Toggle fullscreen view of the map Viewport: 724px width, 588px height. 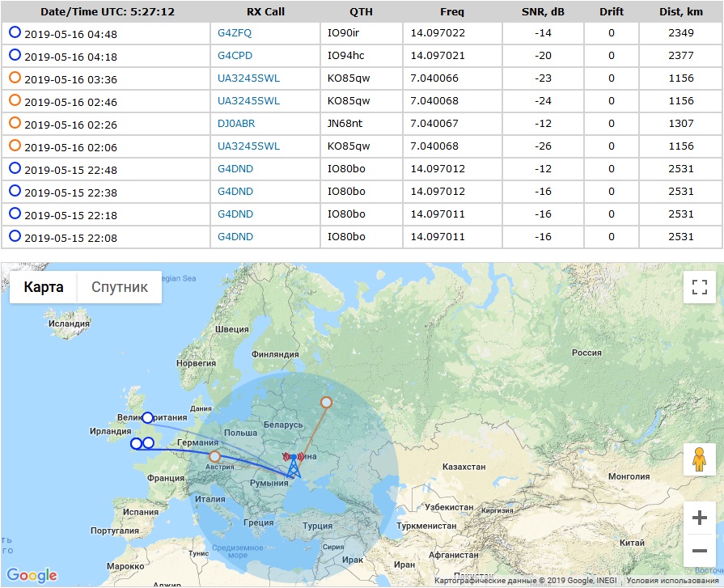(700, 287)
